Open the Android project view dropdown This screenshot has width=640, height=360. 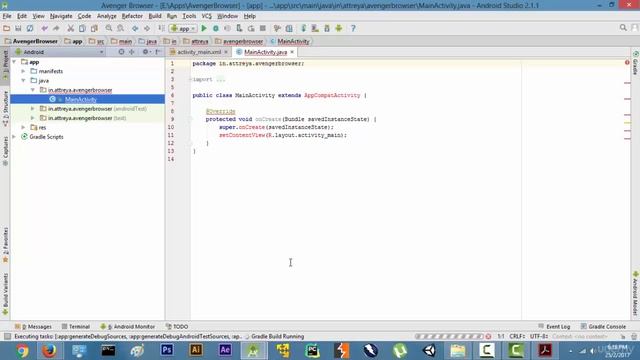tap(60, 52)
